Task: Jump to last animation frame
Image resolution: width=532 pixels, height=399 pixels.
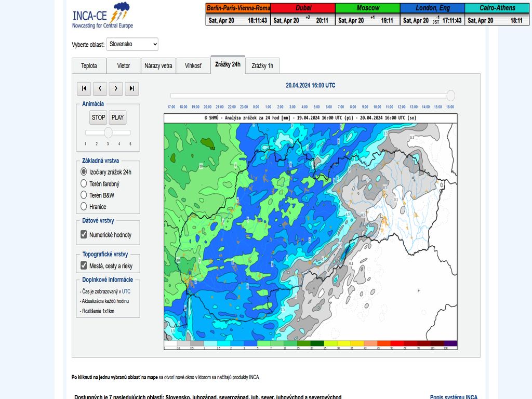Action: (132, 89)
